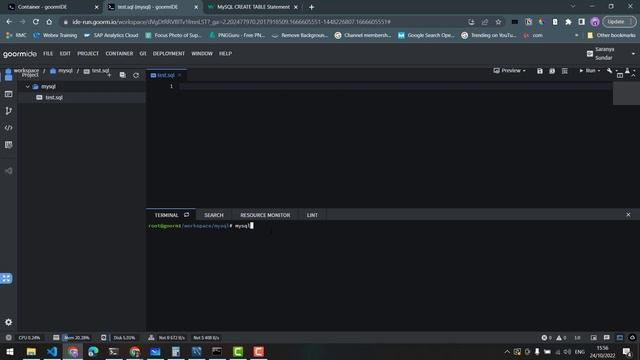Open a new browser tab
Screen dimensions: 640x360
click(x=311, y=7)
